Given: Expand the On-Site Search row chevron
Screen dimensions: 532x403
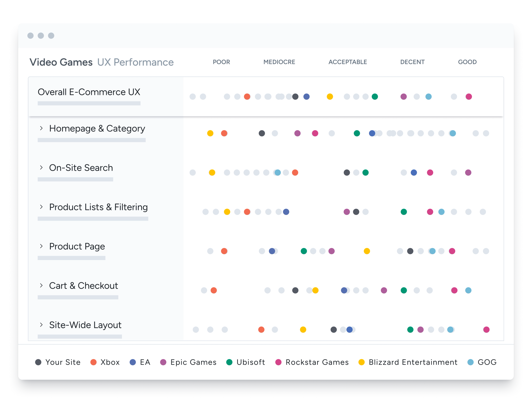Looking at the screenshot, I should coord(41,167).
